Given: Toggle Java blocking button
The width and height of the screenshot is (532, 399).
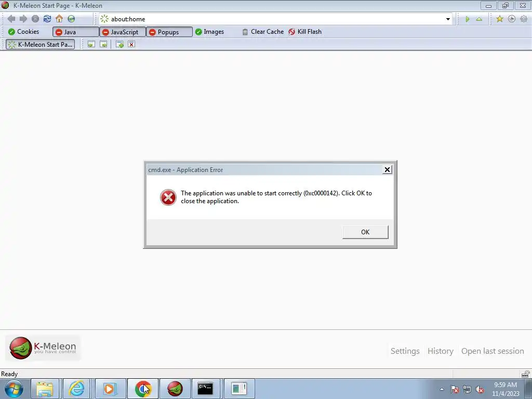Looking at the screenshot, I should (x=76, y=32).
